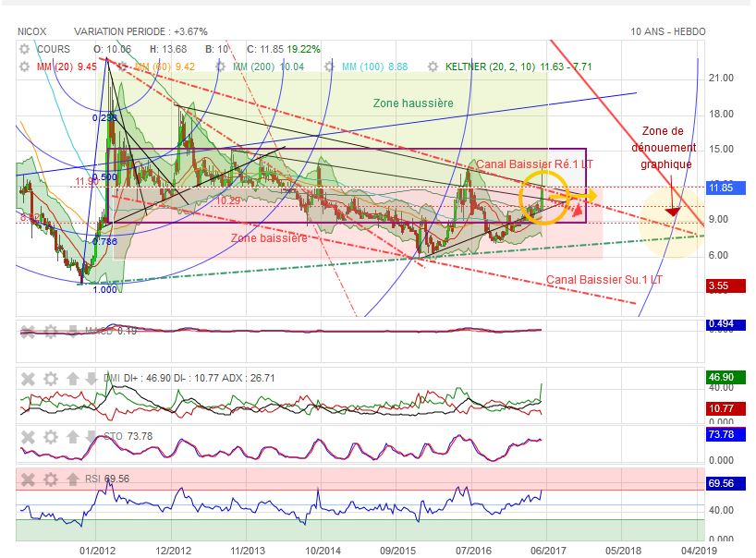Remove the RSI indicator panel

point(28,479)
